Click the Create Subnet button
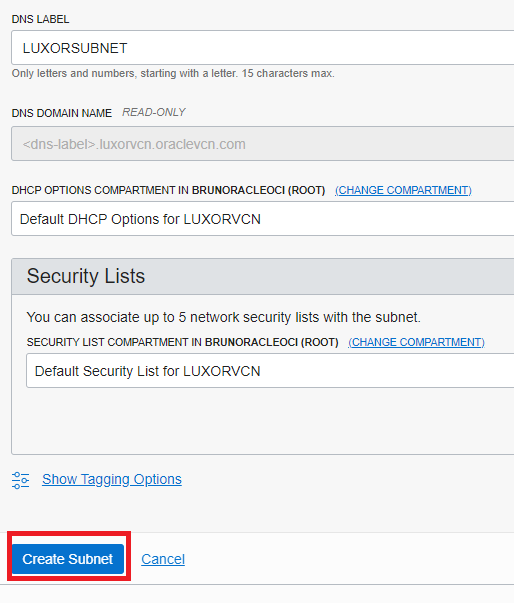This screenshot has width=514, height=603. point(68,559)
